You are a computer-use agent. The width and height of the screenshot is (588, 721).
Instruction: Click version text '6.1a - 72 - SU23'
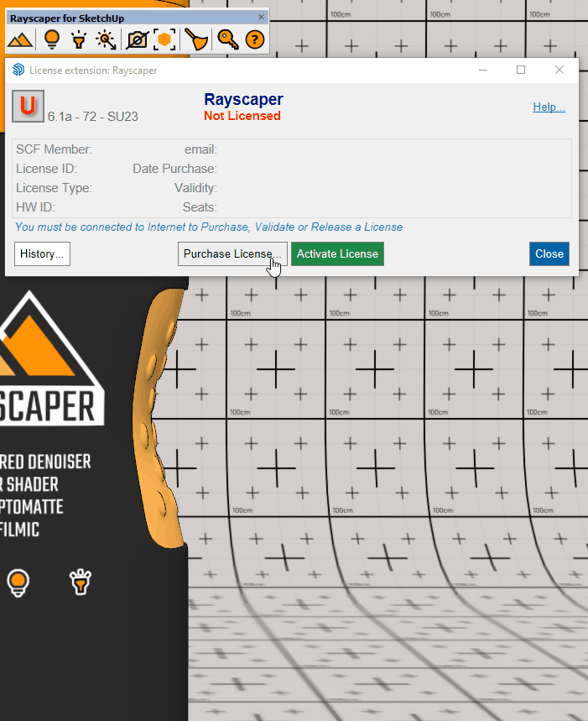pyautogui.click(x=93, y=117)
